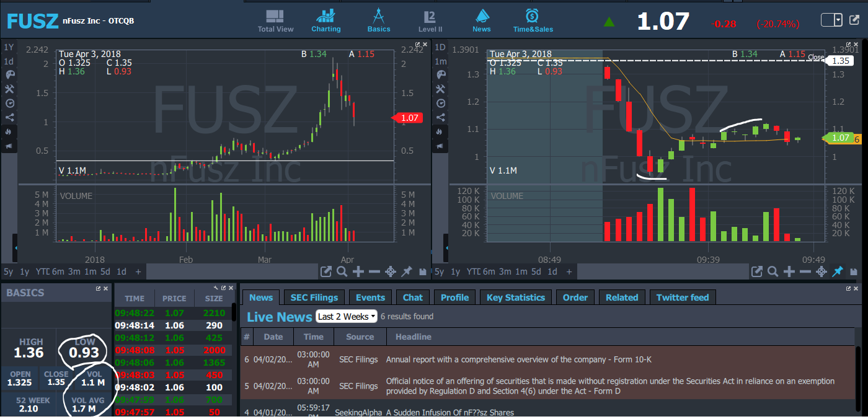Zoom in with plus icon on right chart
Screen dimensions: 868x419
[789, 271]
